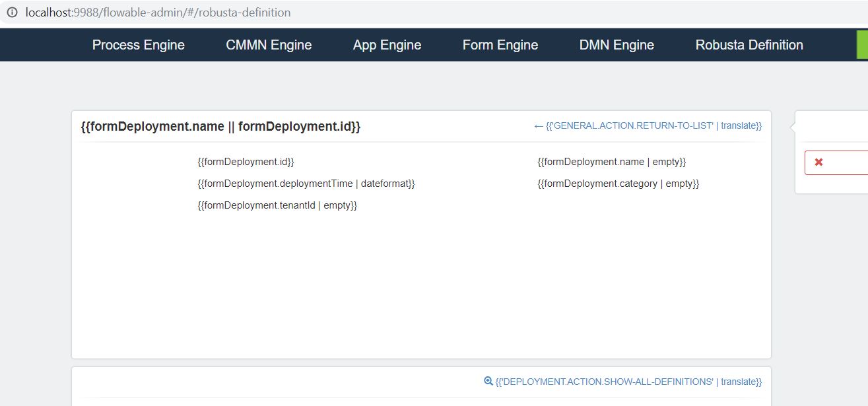Screen dimensions: 868x406
Task: Go to the App Engine section
Action: tap(387, 45)
